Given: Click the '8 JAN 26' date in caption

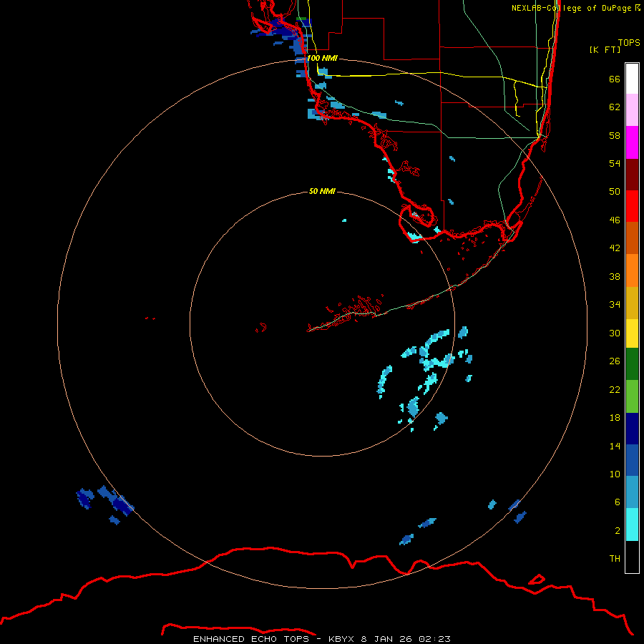Looking at the screenshot, I should coord(386,639).
